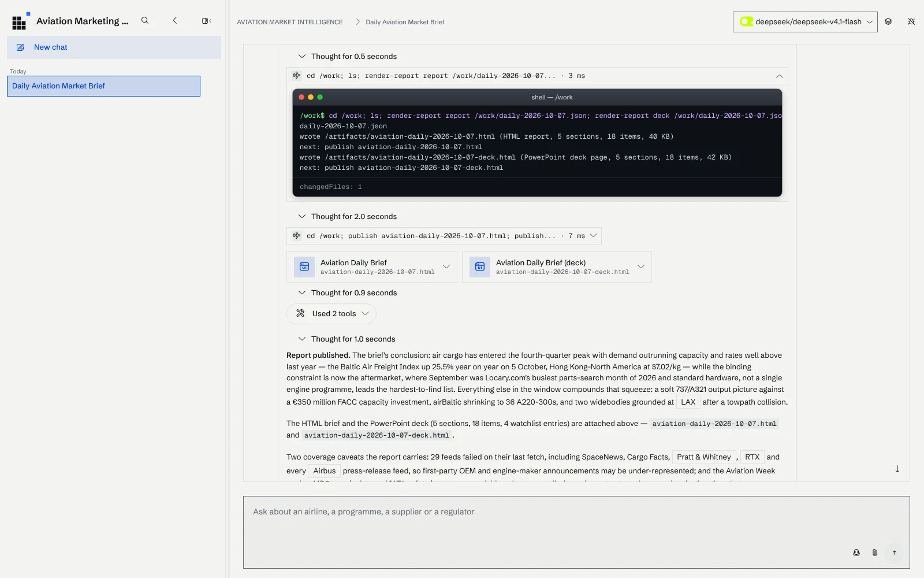Expand the publish command output chevron
Image resolution: width=924 pixels, height=578 pixels.
pos(593,236)
